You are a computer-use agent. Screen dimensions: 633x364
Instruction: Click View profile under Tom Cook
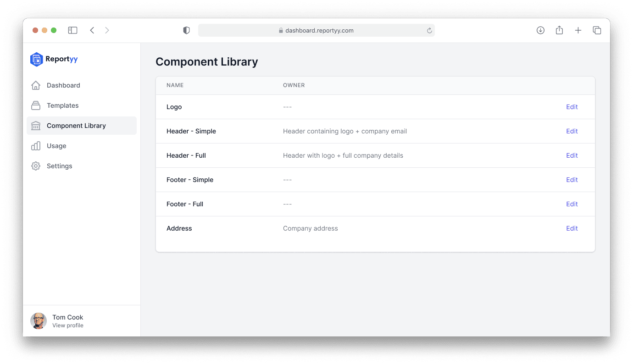[x=68, y=325]
